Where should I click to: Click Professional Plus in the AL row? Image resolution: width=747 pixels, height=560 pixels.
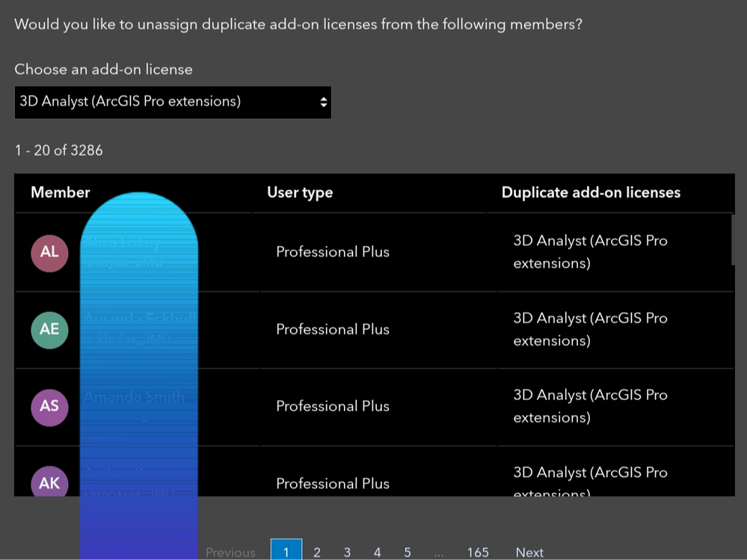tap(333, 253)
